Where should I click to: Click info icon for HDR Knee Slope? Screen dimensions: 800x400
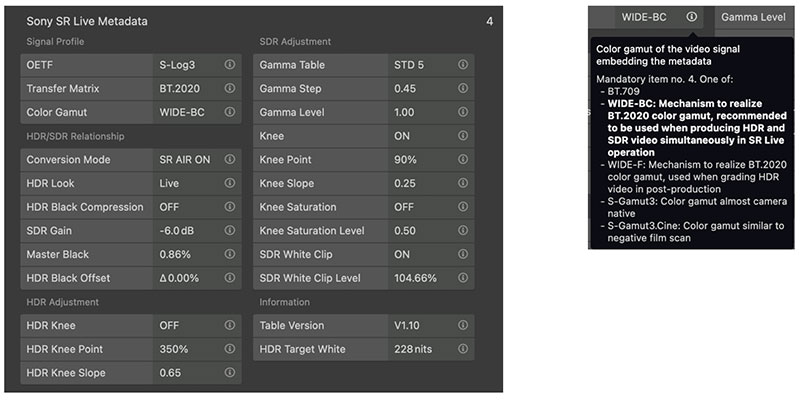tap(230, 372)
